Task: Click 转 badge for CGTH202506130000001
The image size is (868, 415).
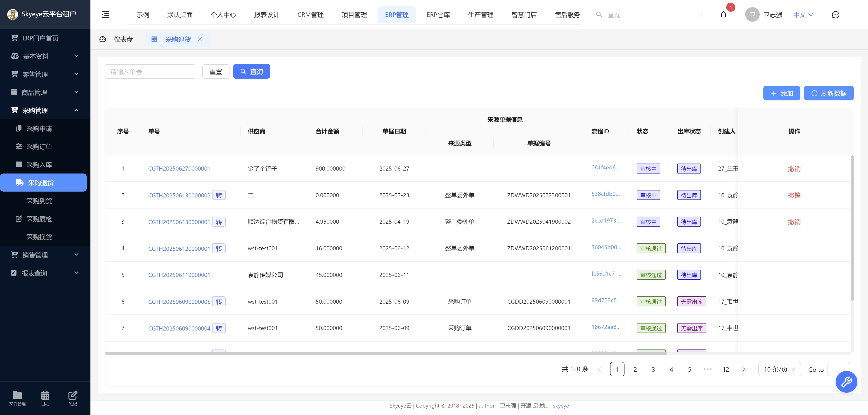Action: click(219, 222)
